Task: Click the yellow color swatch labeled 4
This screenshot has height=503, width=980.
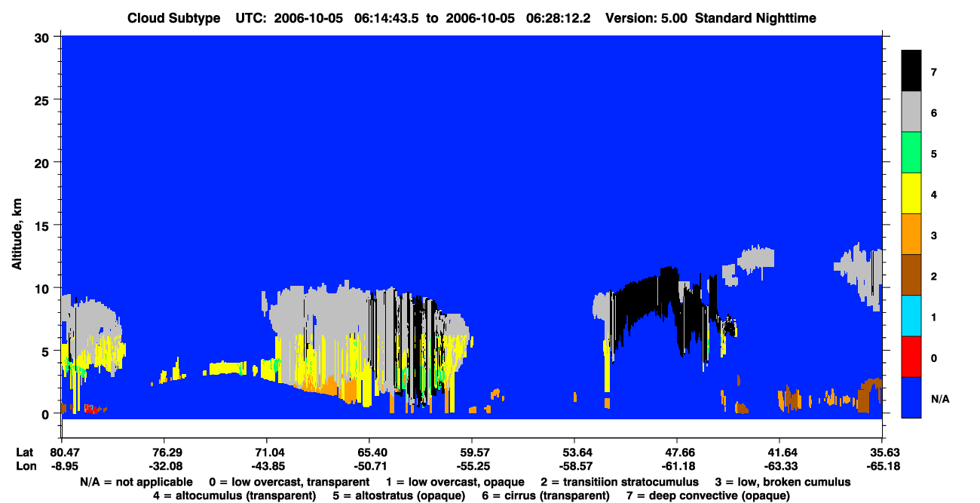Action: (x=911, y=194)
